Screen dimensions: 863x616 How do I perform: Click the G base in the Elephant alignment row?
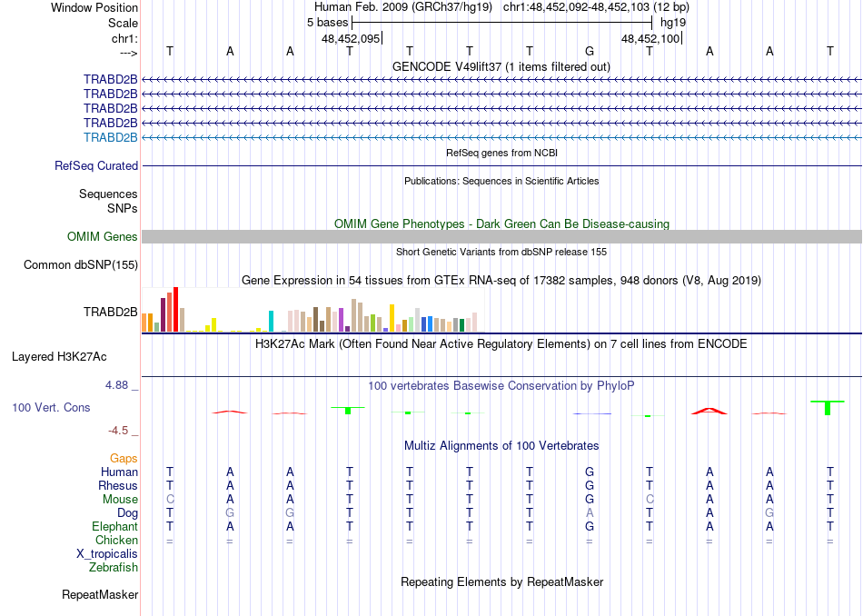[x=590, y=526]
